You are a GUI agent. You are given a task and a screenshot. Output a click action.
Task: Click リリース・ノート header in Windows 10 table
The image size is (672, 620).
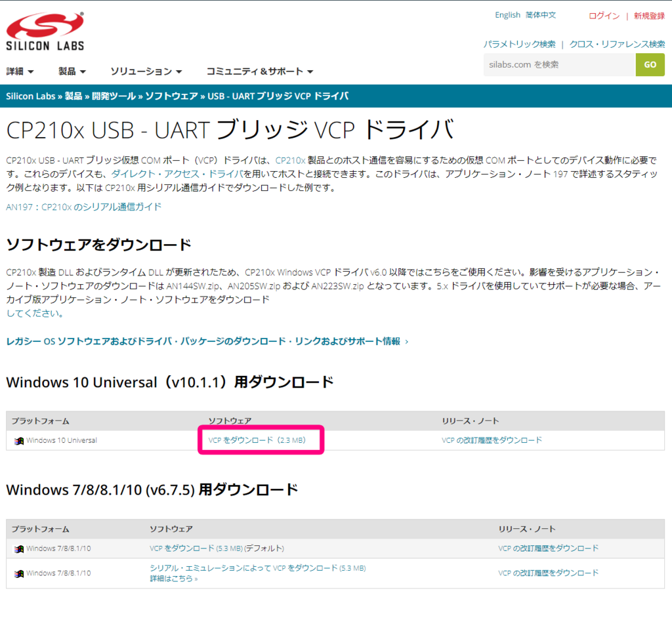[x=471, y=421]
